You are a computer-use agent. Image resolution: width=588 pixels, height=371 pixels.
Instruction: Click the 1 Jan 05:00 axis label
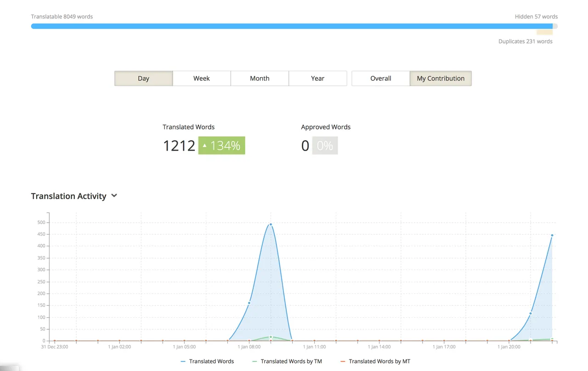[184, 347]
